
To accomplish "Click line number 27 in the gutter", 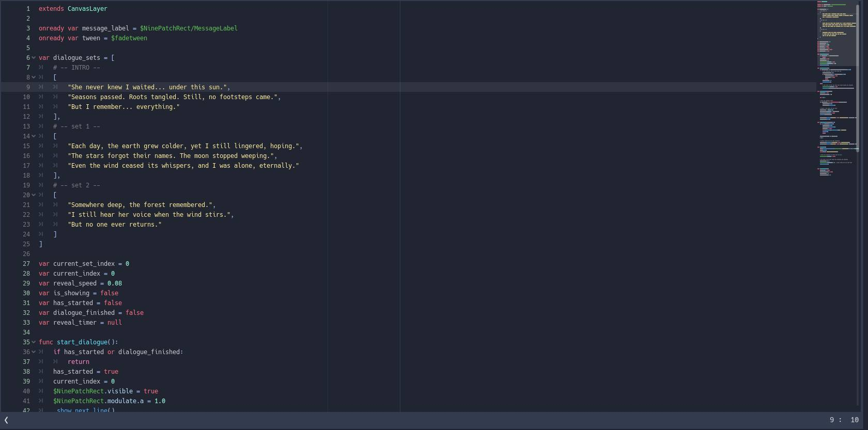I will pos(26,264).
